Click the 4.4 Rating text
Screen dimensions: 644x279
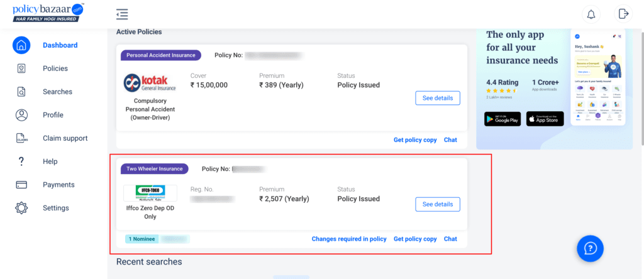(502, 82)
